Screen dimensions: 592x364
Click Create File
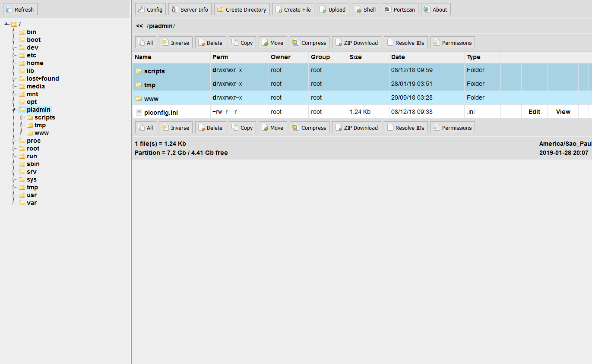[293, 9]
